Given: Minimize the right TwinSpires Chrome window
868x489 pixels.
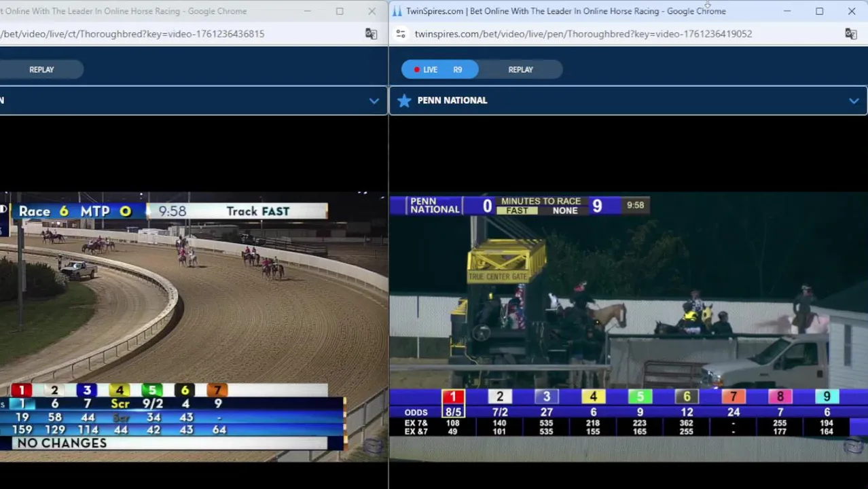Looking at the screenshot, I should pos(787,11).
